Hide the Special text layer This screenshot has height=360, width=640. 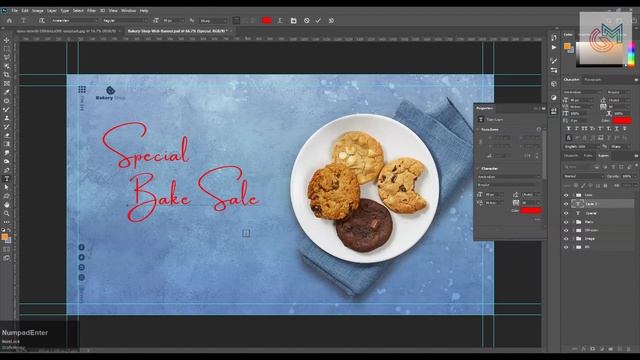coord(566,213)
